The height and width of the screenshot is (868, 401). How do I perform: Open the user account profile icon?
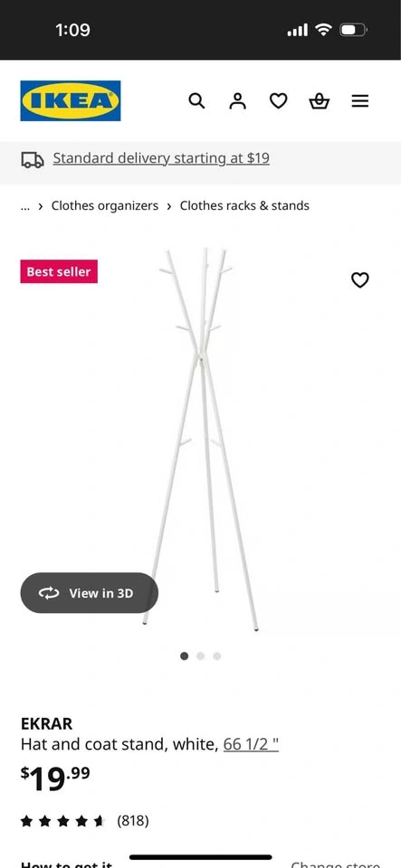click(237, 100)
